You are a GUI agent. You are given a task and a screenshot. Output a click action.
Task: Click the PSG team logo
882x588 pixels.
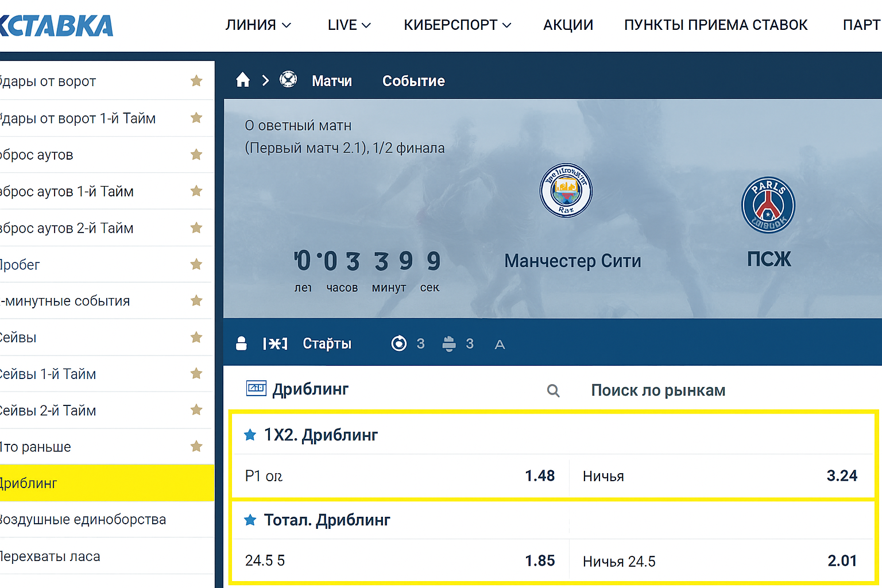pyautogui.click(x=768, y=205)
